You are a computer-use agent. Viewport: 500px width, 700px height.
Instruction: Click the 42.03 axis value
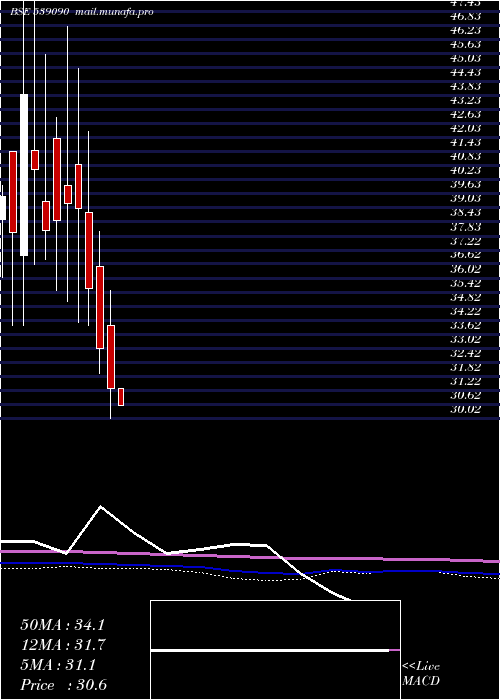tap(466, 129)
